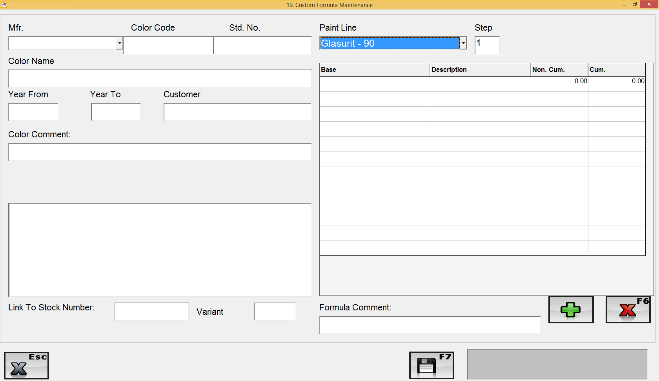Screen dimensions: 659x381
Task: Click the first row Non. Cum. 0.00 cell
Action: pos(559,84)
